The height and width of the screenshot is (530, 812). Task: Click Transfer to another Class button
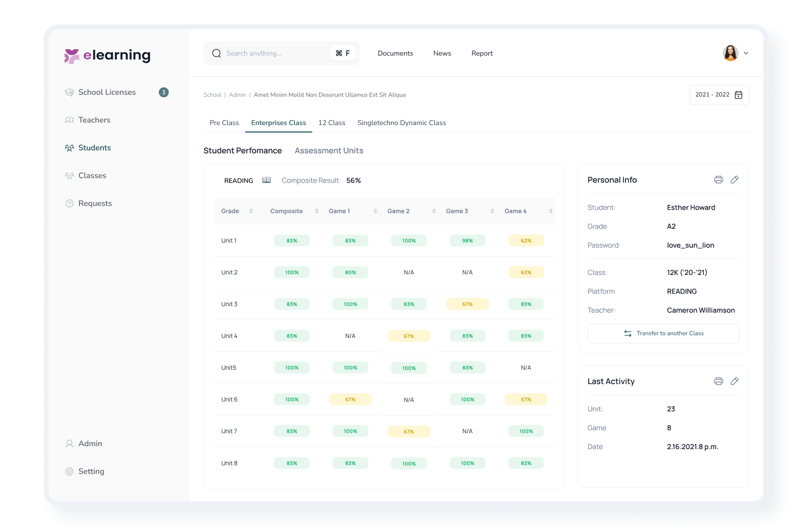tap(663, 333)
